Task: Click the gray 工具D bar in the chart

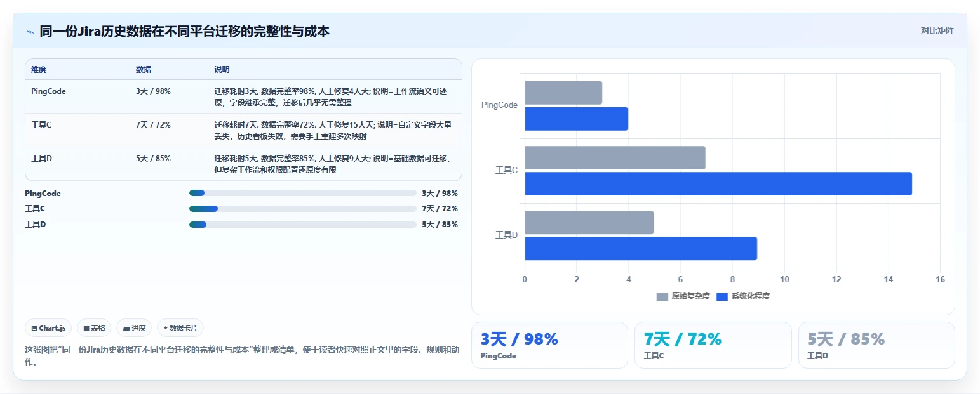Action: [589, 222]
